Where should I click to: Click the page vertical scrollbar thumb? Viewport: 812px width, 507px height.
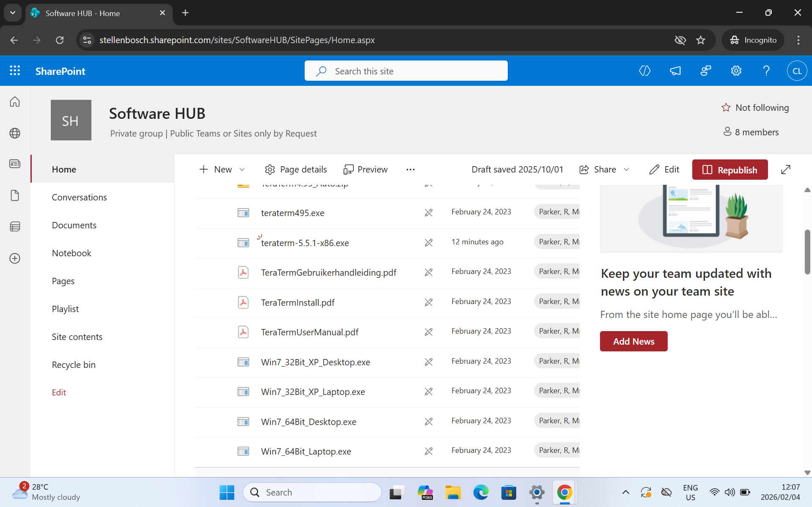807,252
